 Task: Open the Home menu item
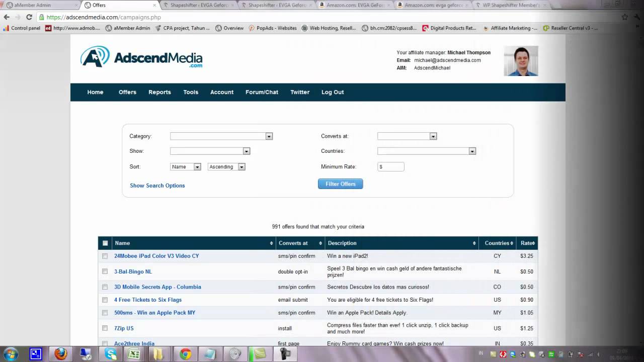pos(95,92)
